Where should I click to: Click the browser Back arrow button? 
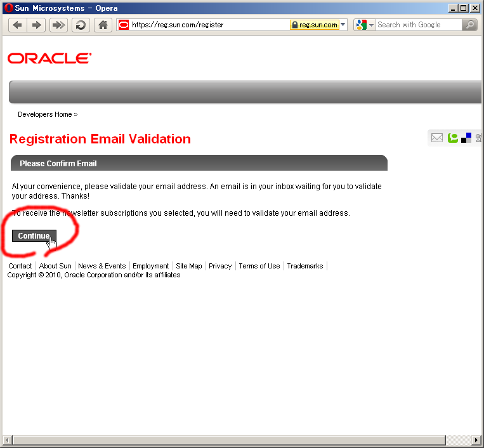(x=18, y=25)
